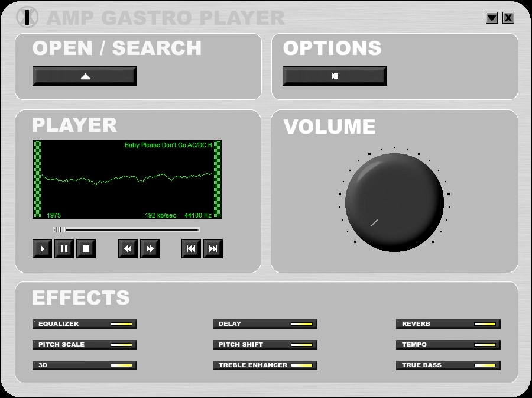Click the track position seek slider
This screenshot has width=532, height=398.
pos(126,230)
